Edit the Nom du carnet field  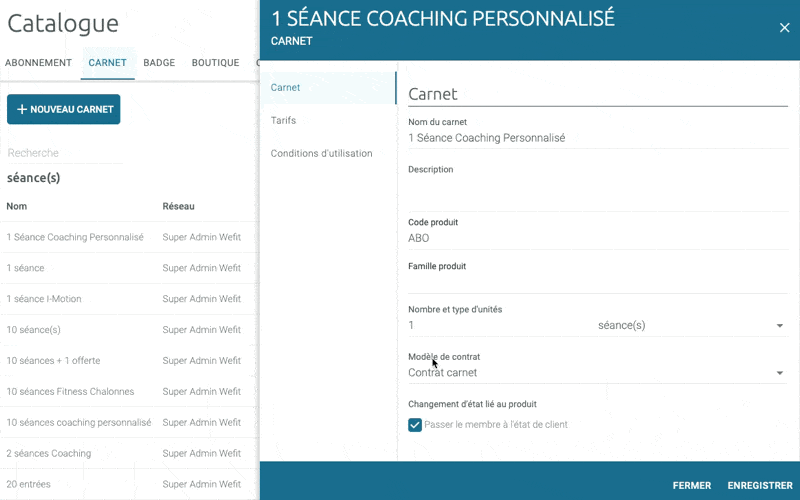click(597, 138)
